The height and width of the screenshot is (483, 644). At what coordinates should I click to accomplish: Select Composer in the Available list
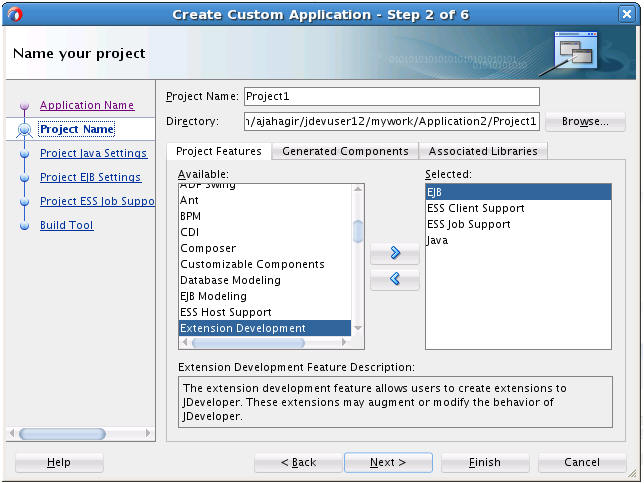[x=265, y=248]
